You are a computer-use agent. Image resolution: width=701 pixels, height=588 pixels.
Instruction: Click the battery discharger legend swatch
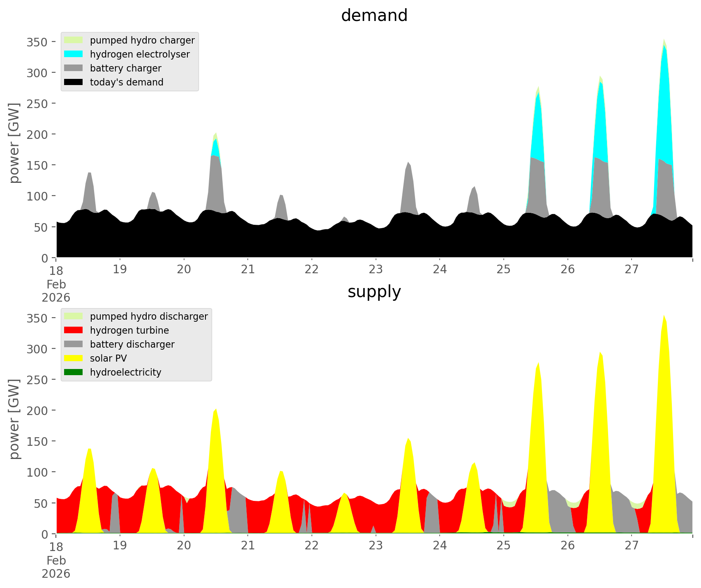(74, 344)
